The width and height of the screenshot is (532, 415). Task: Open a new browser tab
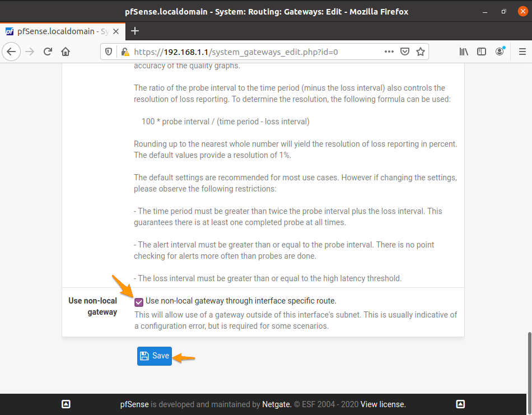134,31
